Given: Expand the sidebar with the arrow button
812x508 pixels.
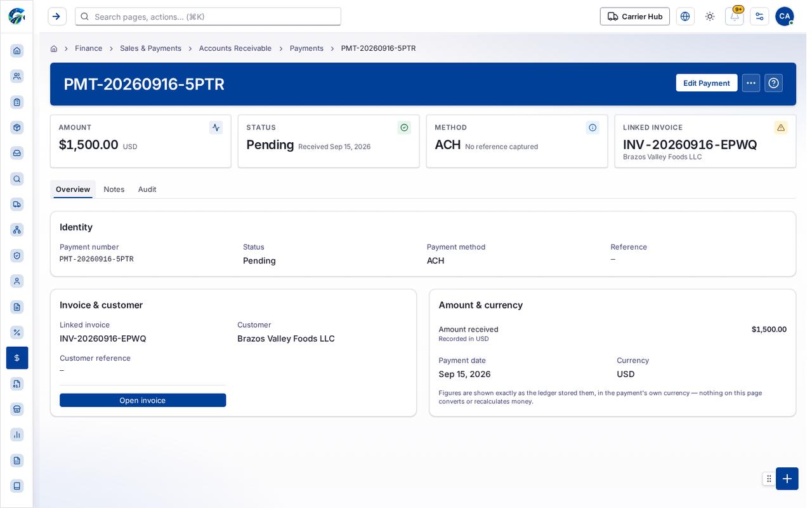Looking at the screenshot, I should click(57, 17).
